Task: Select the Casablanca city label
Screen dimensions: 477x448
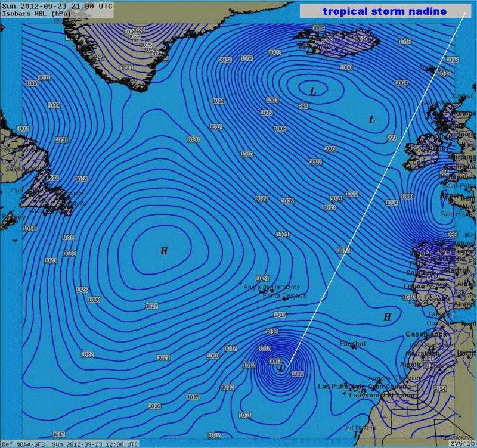Action: coord(426,334)
